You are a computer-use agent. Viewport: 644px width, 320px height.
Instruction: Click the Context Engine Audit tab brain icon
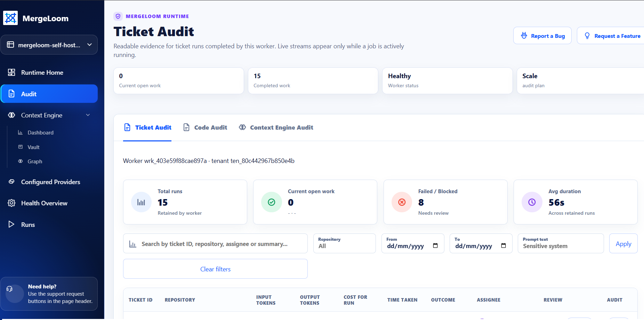[x=242, y=127]
